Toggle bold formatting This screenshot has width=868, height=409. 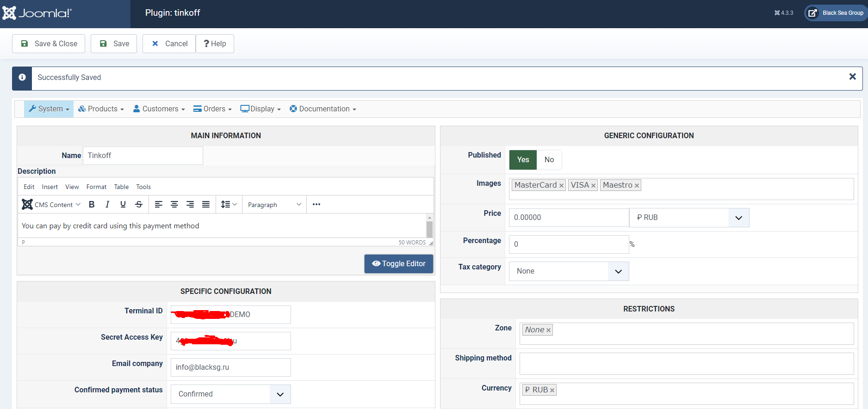(x=92, y=204)
